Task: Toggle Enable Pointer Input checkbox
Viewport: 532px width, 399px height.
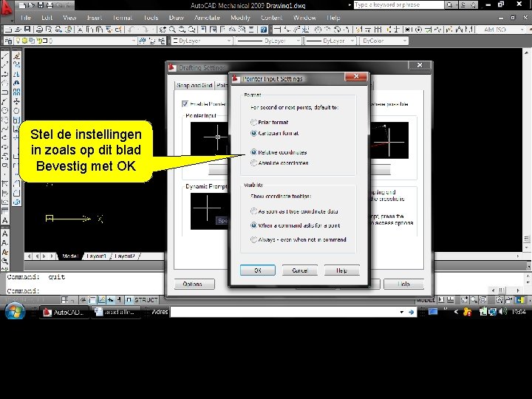Action: [x=185, y=104]
